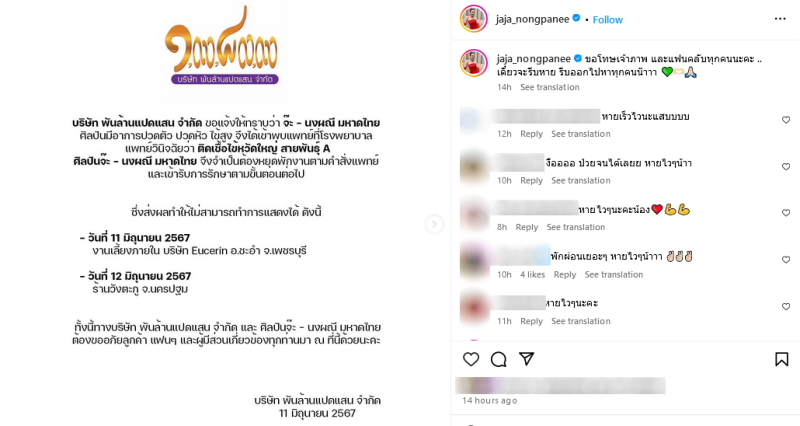800x426 pixels.
Task: Open the comment bubble icon
Action: tap(498, 359)
